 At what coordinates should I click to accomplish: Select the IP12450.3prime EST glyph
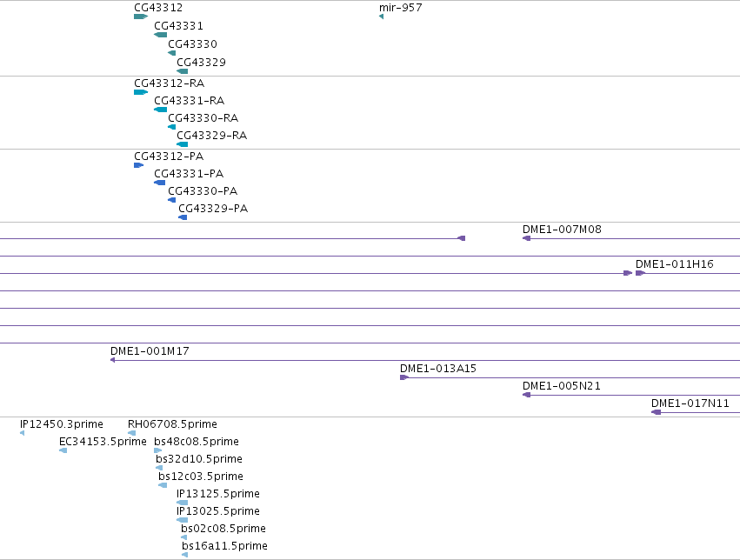(x=23, y=433)
